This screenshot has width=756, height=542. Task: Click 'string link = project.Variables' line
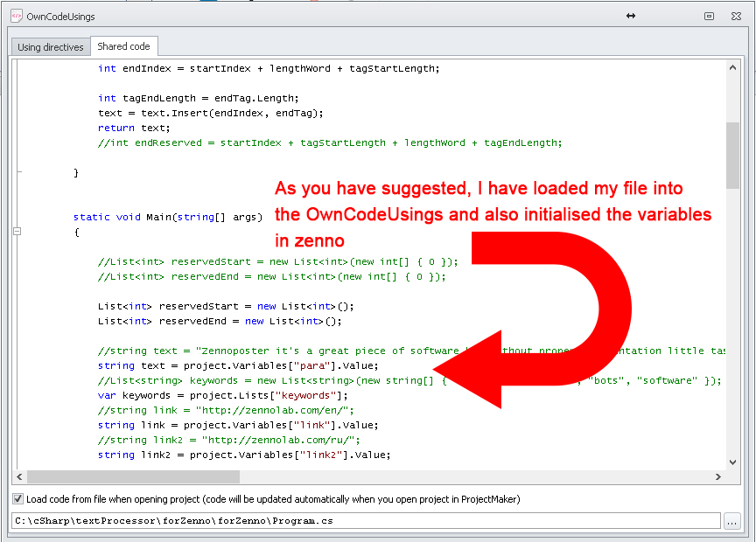tap(238, 426)
